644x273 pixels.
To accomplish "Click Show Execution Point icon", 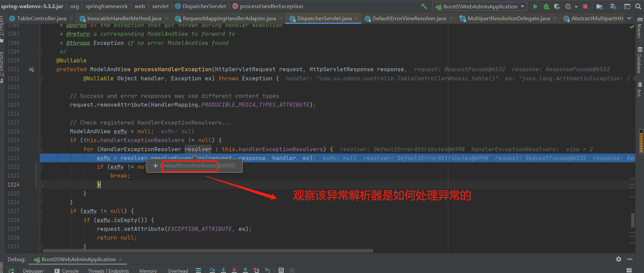I will pyautogui.click(x=198, y=270).
